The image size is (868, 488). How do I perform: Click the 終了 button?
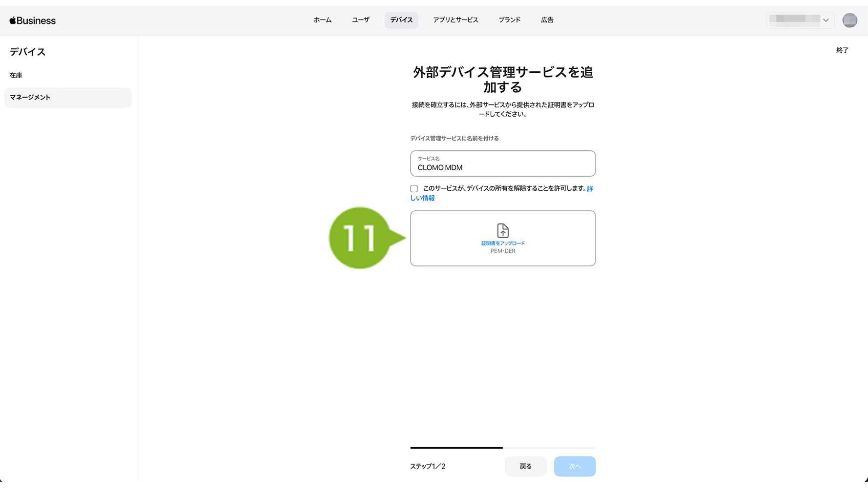point(842,50)
